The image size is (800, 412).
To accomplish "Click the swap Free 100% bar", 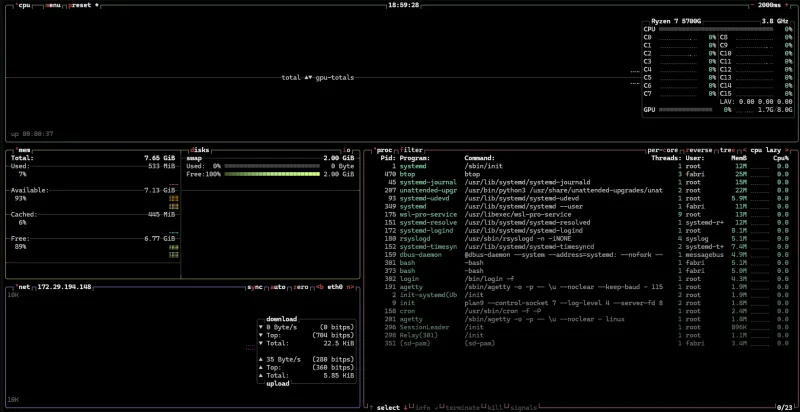I will pos(272,174).
